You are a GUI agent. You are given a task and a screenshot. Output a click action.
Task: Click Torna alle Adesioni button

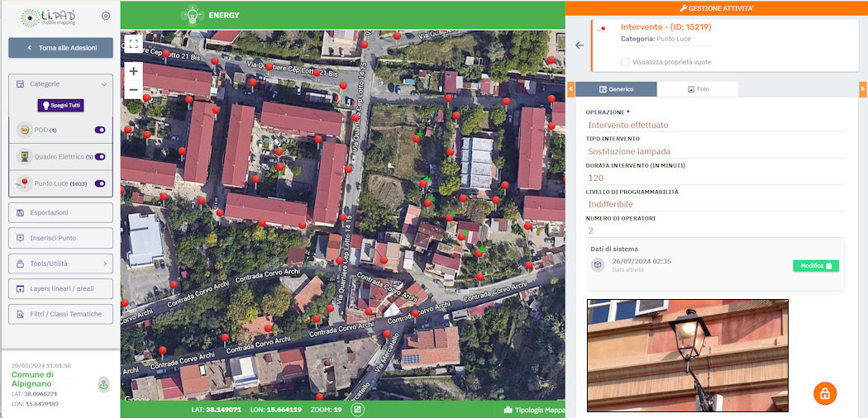60,48
